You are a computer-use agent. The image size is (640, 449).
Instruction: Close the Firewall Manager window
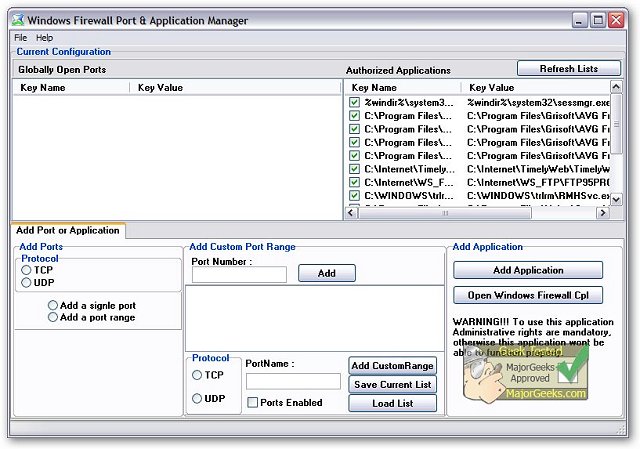616,20
